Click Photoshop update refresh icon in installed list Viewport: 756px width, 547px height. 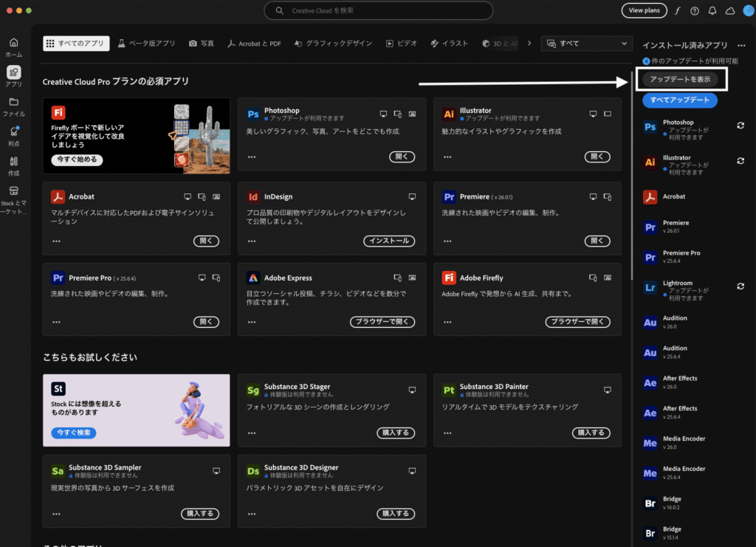pyautogui.click(x=740, y=125)
